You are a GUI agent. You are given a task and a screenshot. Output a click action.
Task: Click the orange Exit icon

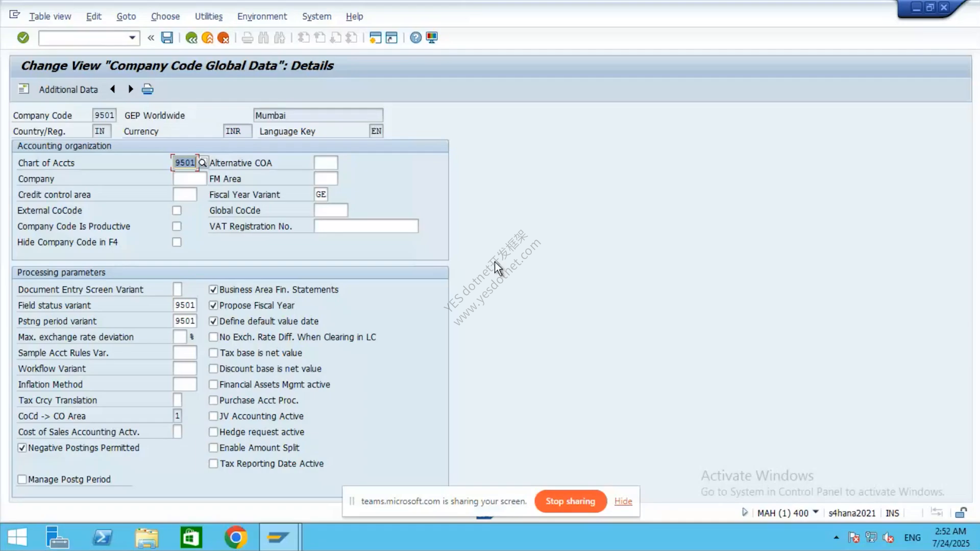point(207,38)
